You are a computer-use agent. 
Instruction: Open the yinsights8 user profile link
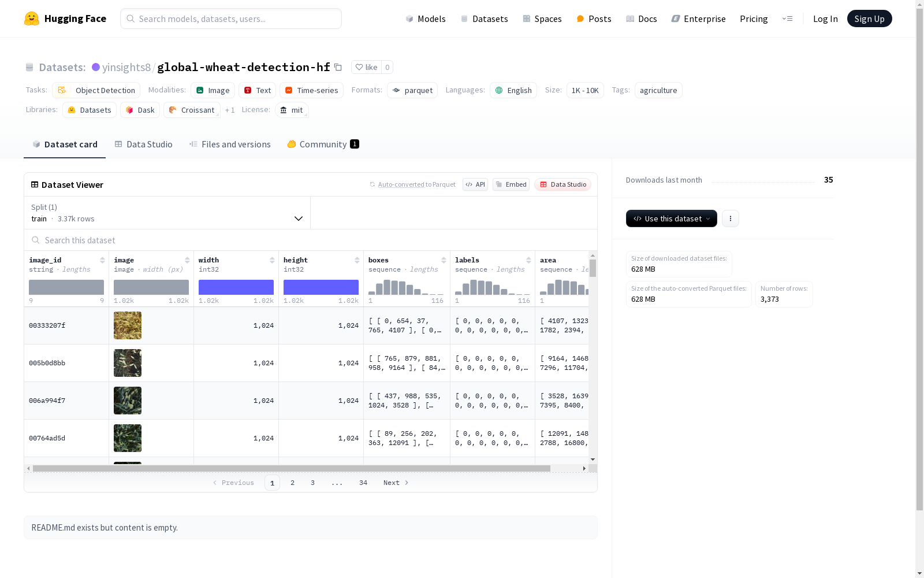pyautogui.click(x=126, y=67)
